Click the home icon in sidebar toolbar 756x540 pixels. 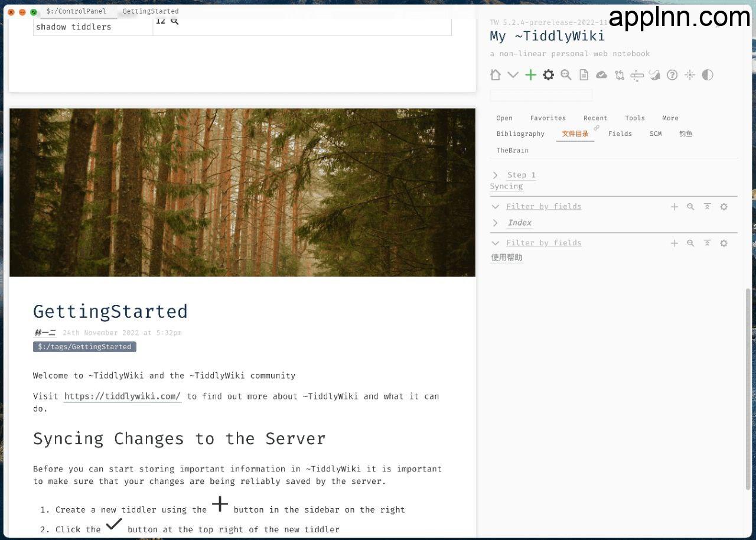pos(496,75)
